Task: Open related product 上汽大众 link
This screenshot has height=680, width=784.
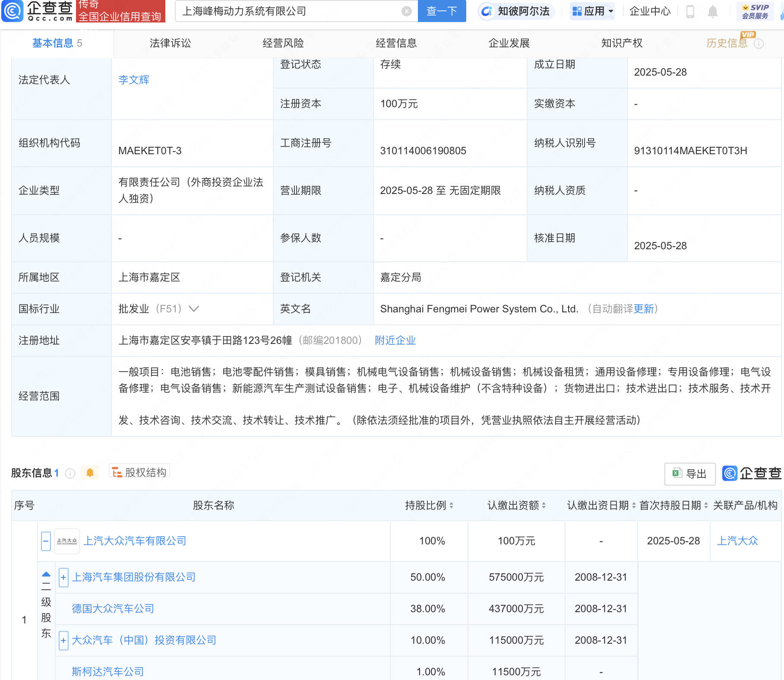Action: pyautogui.click(x=738, y=541)
